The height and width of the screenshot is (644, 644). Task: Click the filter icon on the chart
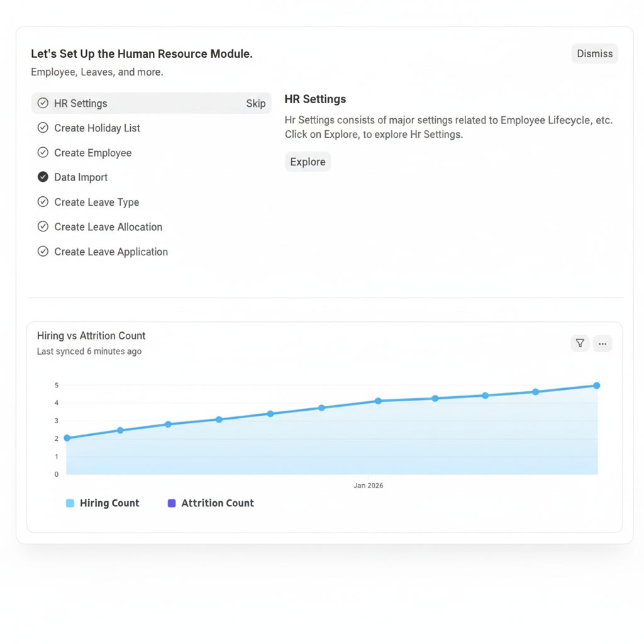click(x=580, y=343)
